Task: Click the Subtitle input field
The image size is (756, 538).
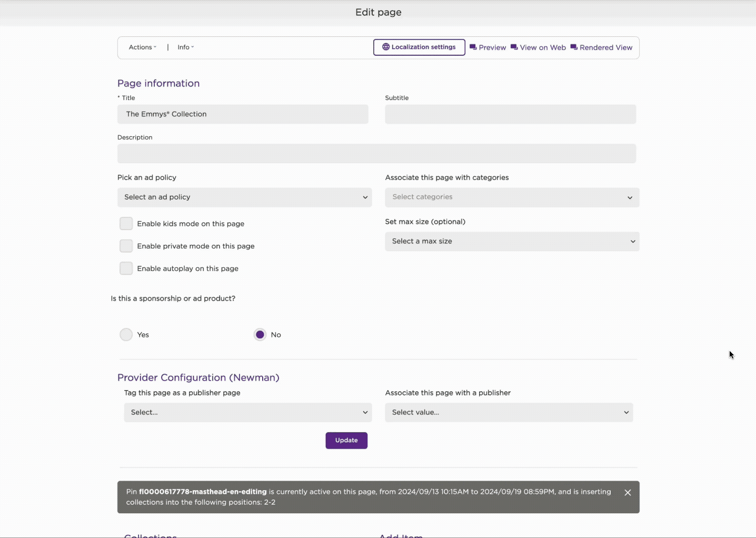Action: tap(511, 114)
